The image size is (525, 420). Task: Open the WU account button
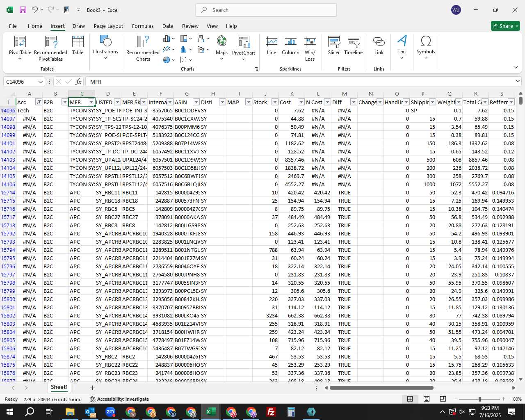coord(456,10)
